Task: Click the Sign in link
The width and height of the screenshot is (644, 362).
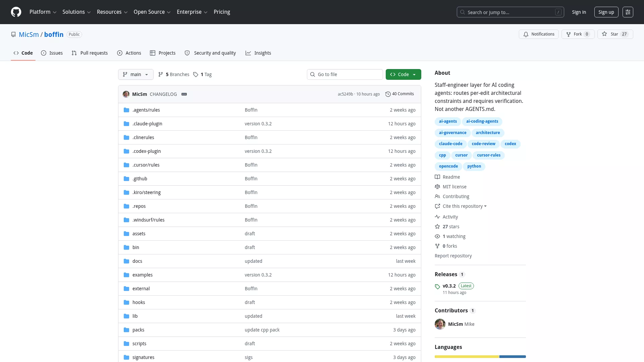Action: coord(579,12)
